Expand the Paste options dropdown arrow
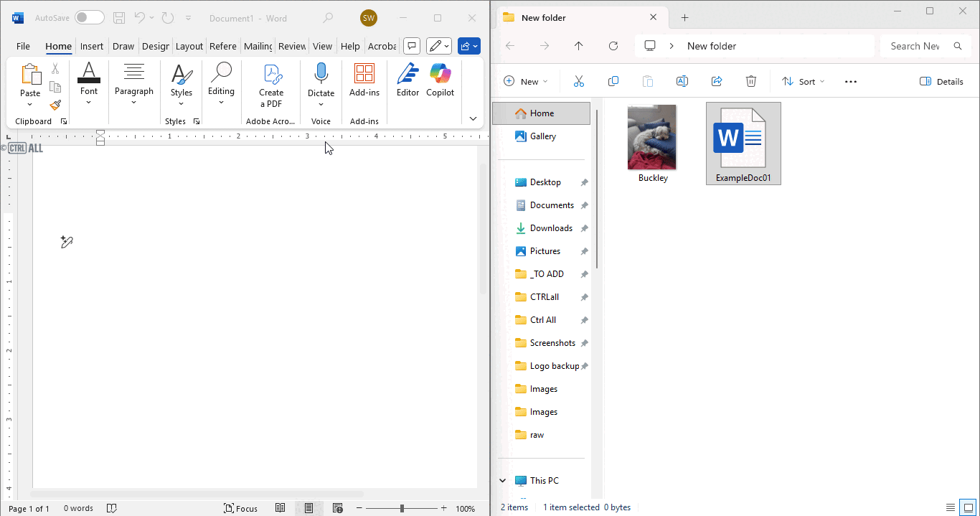 [30, 105]
